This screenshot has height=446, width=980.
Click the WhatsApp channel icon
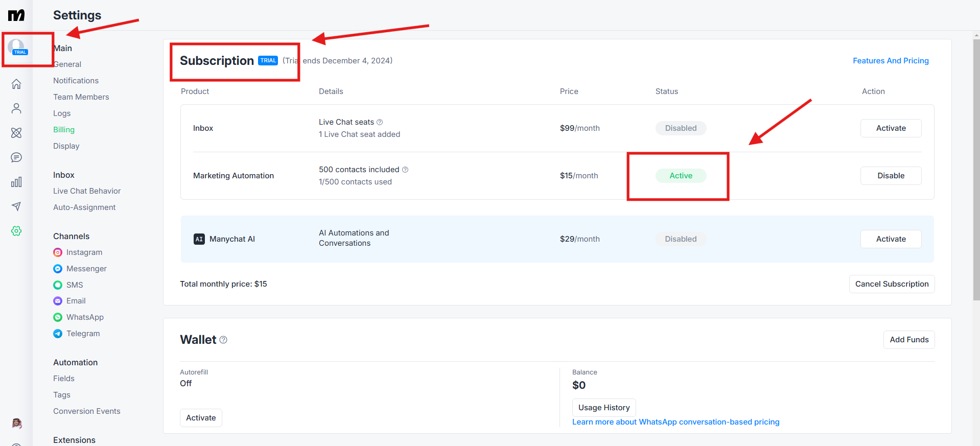pos(58,317)
